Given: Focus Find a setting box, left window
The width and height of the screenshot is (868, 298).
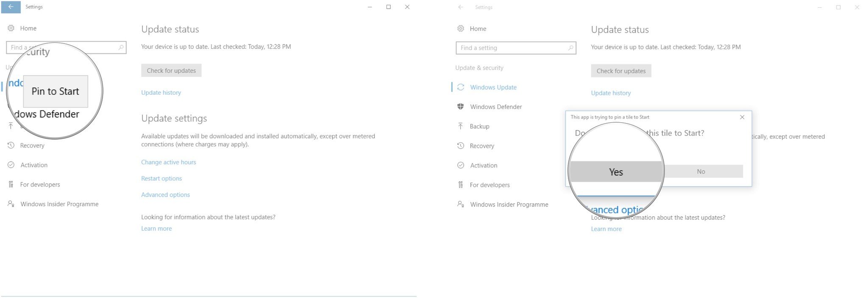Looking at the screenshot, I should click(66, 47).
